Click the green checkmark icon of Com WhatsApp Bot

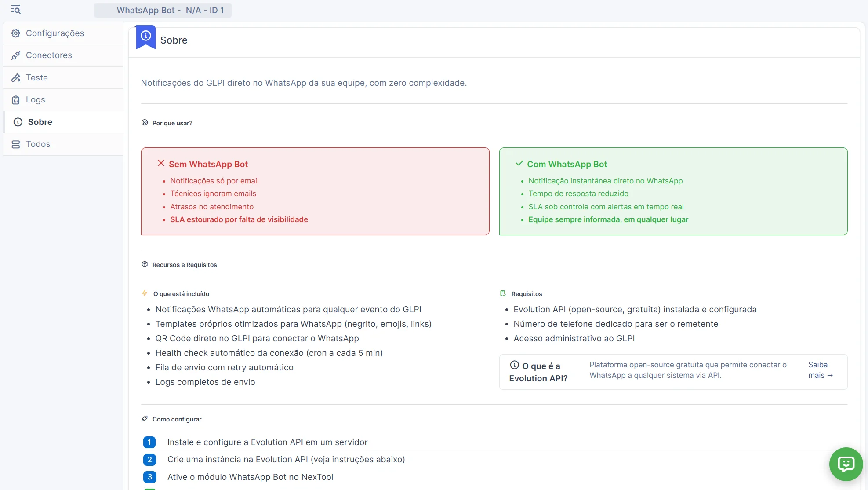(519, 163)
